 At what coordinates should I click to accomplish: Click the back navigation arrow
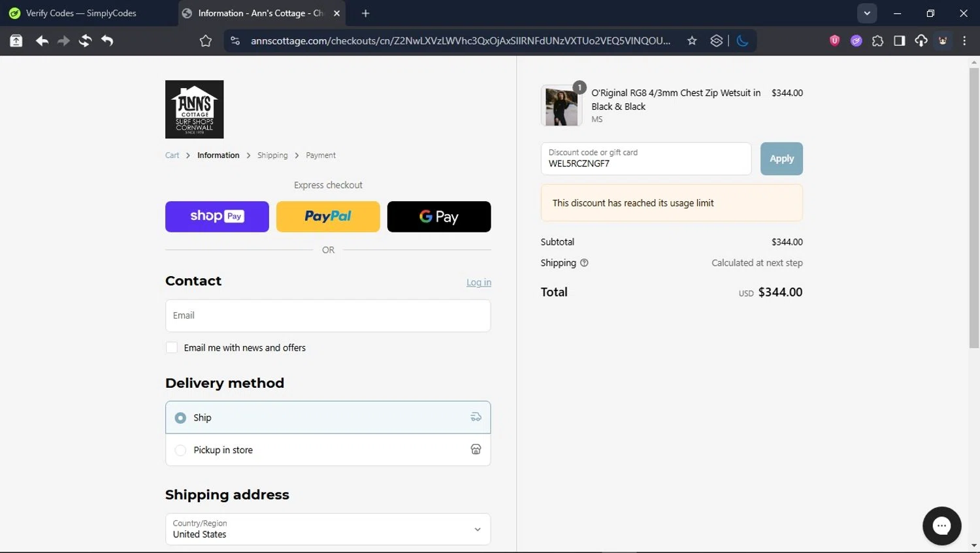point(42,40)
